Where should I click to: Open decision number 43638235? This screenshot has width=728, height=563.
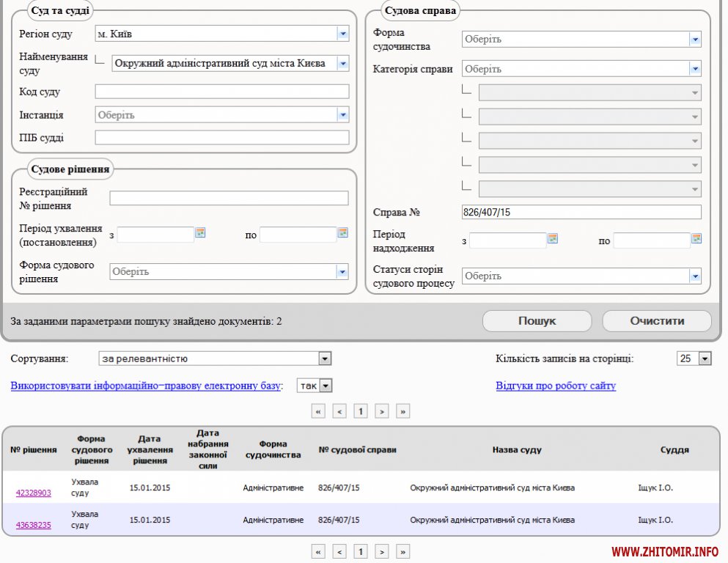click(34, 525)
